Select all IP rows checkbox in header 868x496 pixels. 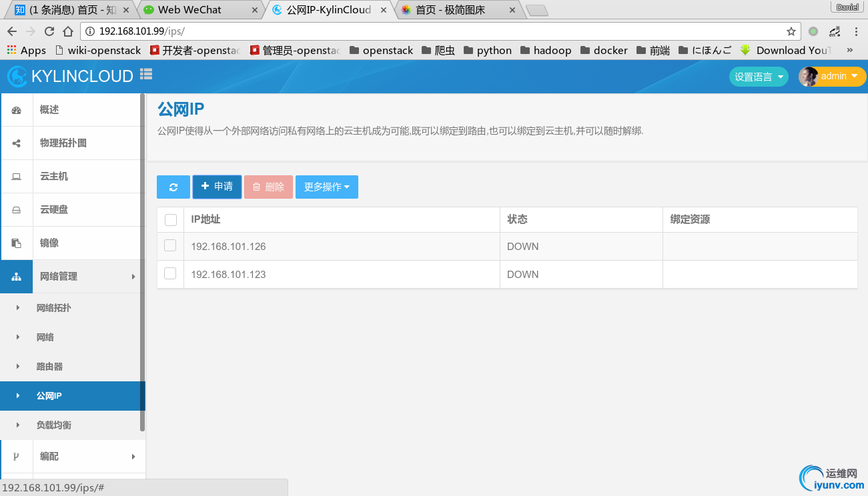(x=171, y=220)
